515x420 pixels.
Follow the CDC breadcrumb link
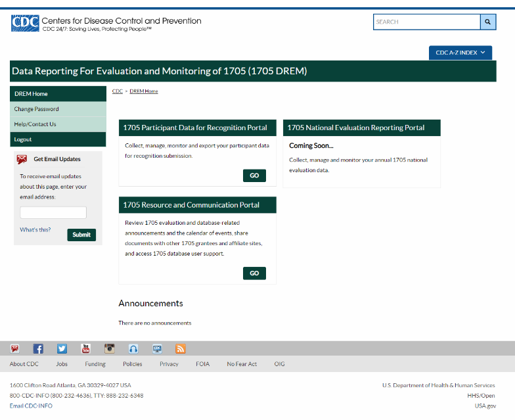[117, 91]
